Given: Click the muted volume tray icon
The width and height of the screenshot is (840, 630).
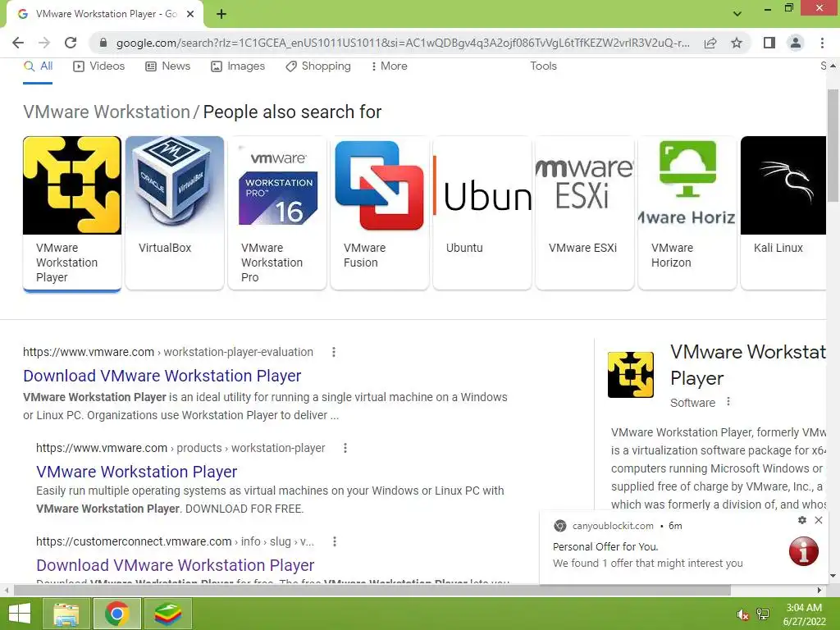Looking at the screenshot, I should (742, 614).
